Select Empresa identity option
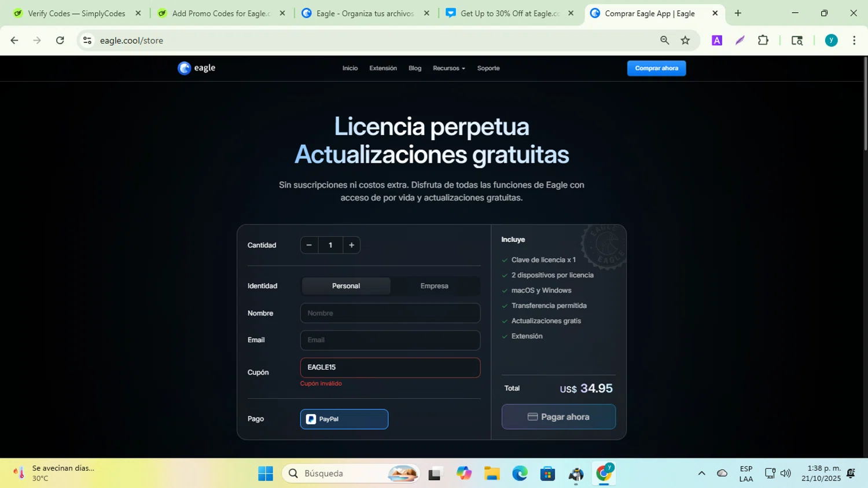This screenshot has height=488, width=868. coord(435,286)
